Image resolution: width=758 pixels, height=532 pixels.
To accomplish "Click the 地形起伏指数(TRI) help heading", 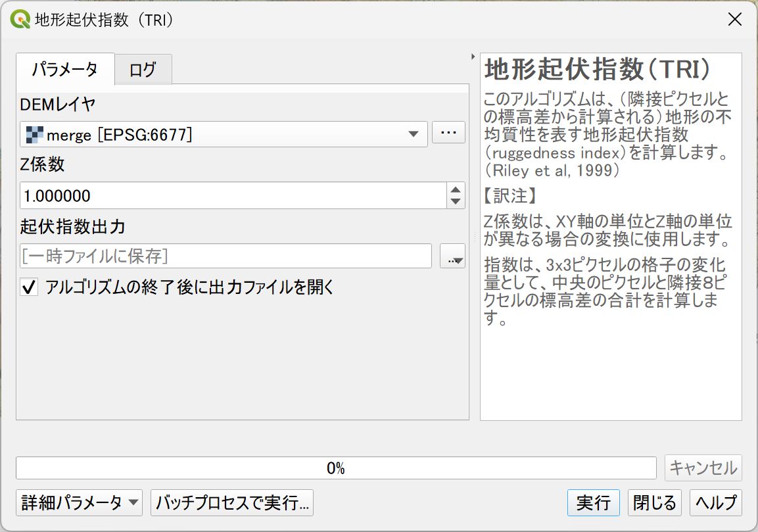I will coord(598,70).
